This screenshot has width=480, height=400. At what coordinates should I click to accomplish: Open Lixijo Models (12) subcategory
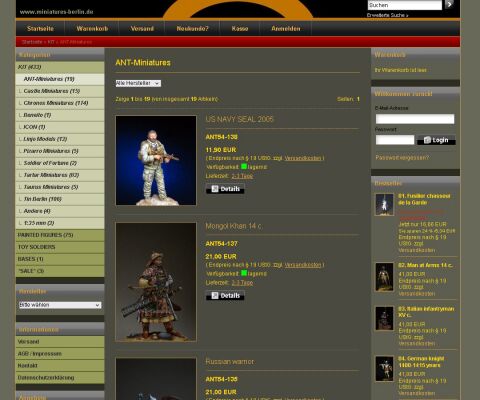(60, 139)
